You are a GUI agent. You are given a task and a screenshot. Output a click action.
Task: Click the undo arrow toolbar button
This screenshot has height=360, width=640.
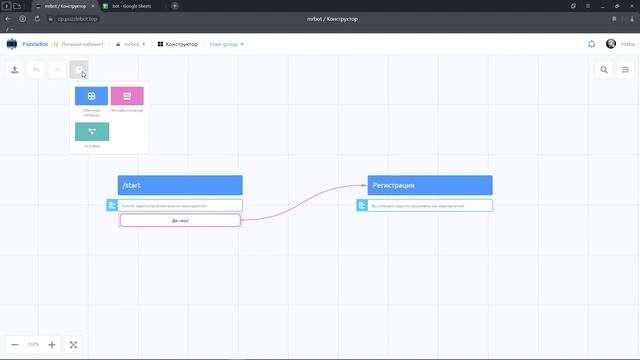[x=36, y=70]
